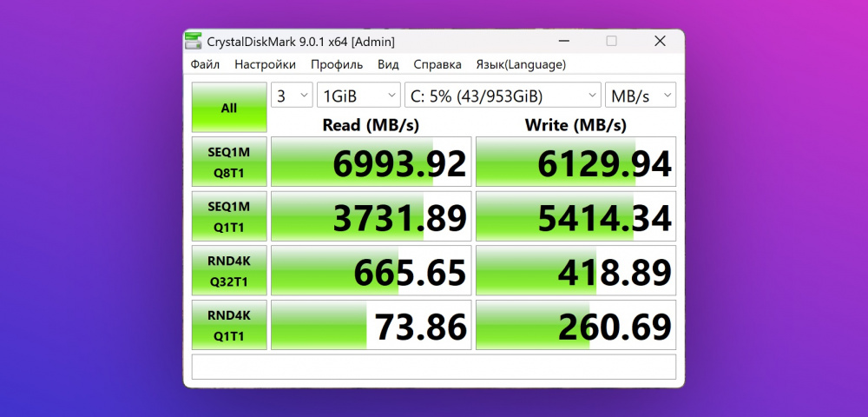Open the Профиль menu
868x417 pixels.
click(337, 65)
